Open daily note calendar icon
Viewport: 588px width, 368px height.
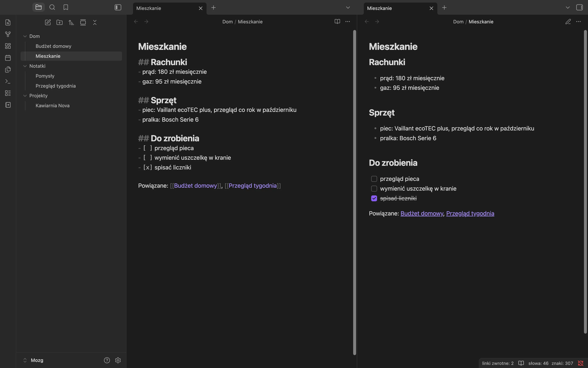click(x=8, y=58)
